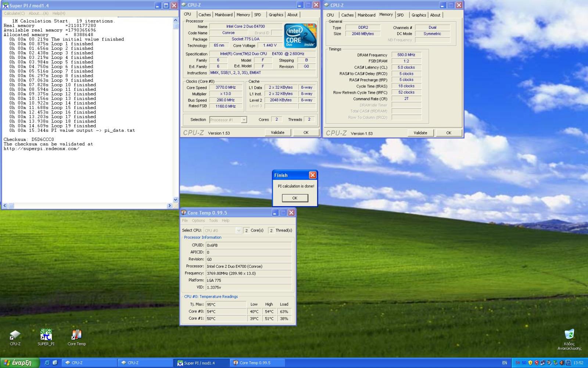
Task: Click the Frequency field in Core Temp
Action: (248, 273)
